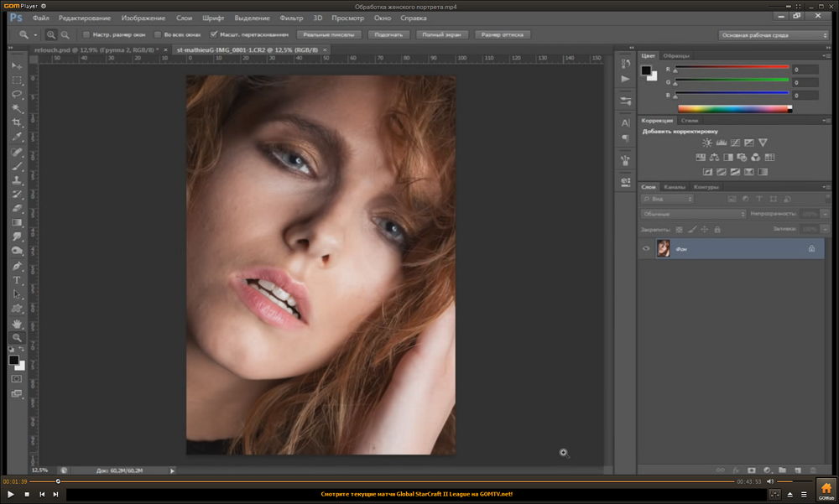The image size is (839, 504).
Task: Pick the Clone Stamp tool
Action: coord(17,180)
